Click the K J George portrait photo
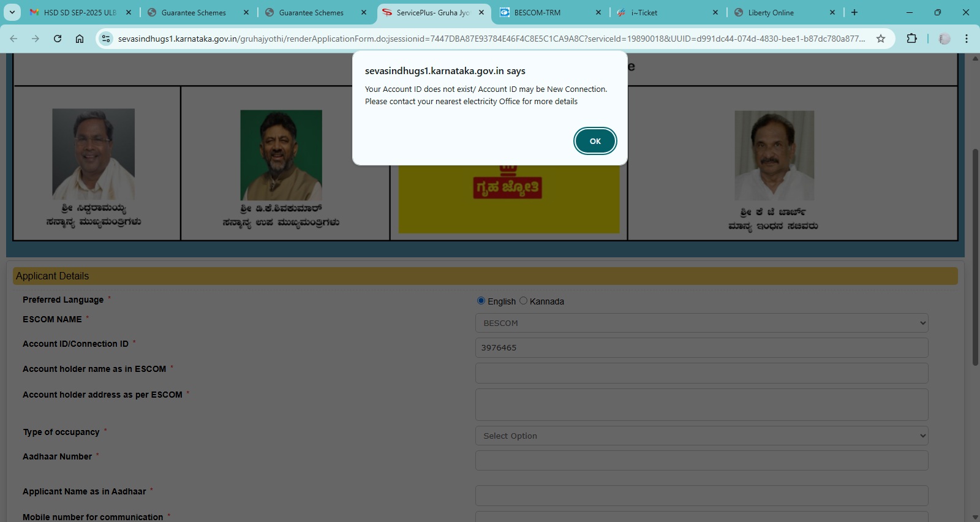The height and width of the screenshot is (522, 980). tap(774, 156)
